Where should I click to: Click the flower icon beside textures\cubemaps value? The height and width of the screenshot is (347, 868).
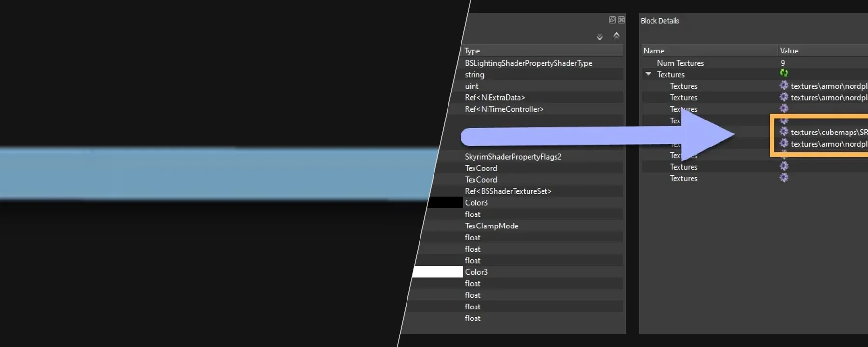point(784,132)
